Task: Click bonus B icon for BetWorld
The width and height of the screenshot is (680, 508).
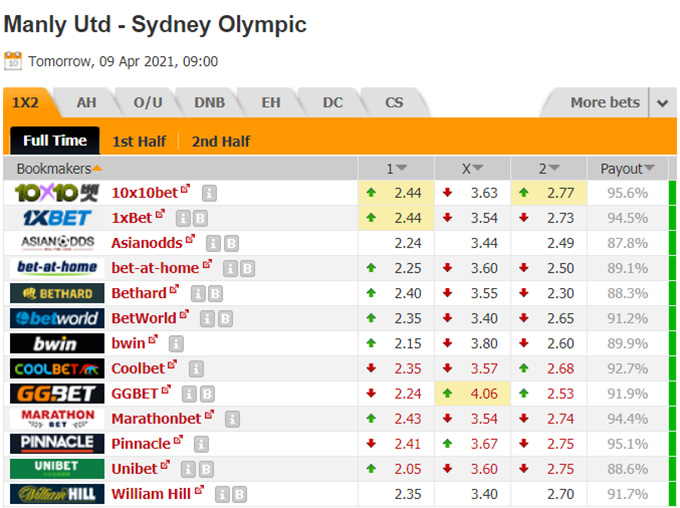Action: click(x=225, y=319)
